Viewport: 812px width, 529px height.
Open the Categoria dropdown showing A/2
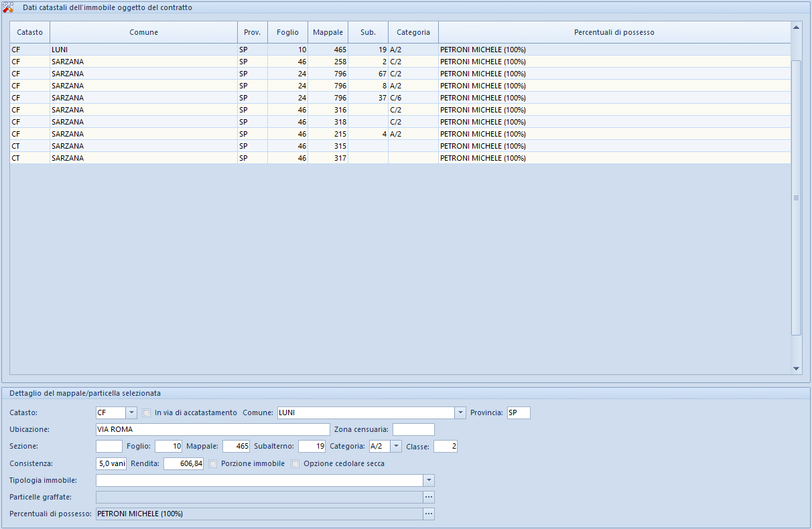coord(396,447)
